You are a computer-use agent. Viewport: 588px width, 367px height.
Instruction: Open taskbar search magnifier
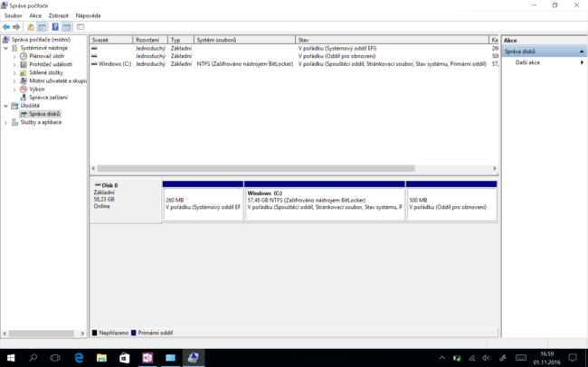[x=33, y=358]
